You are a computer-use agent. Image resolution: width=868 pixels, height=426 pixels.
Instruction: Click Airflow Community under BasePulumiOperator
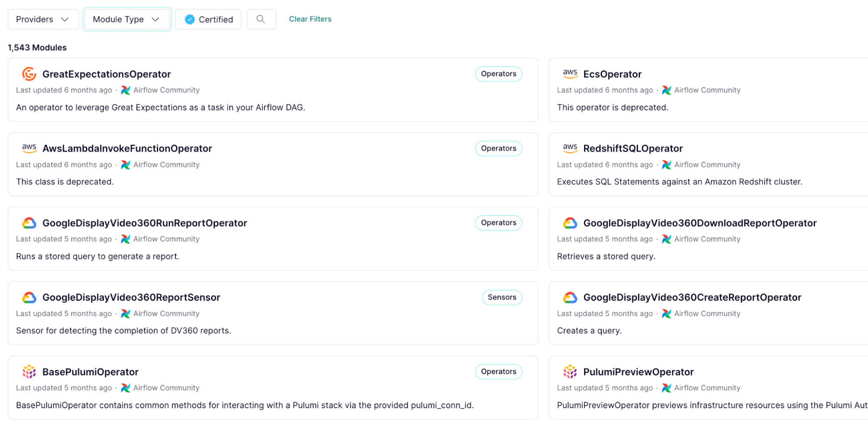[166, 388]
